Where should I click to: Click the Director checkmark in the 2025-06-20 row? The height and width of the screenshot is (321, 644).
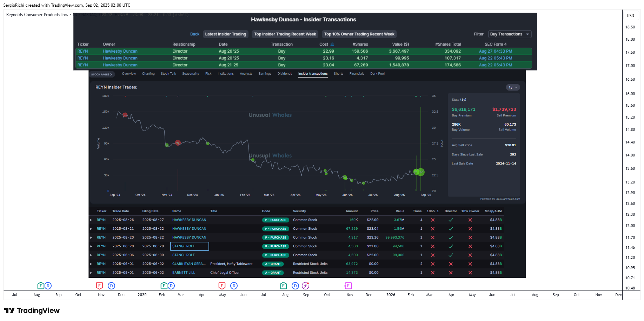click(x=451, y=246)
